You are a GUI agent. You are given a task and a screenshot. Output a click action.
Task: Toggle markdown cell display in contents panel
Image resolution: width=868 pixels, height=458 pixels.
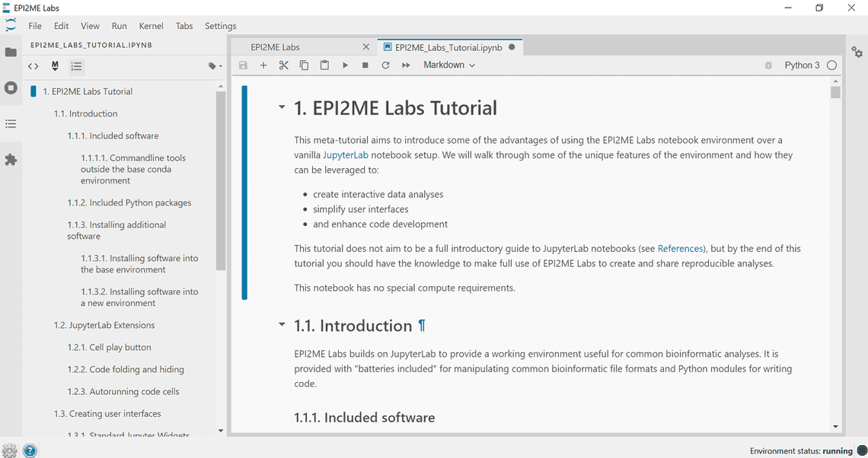coord(55,66)
